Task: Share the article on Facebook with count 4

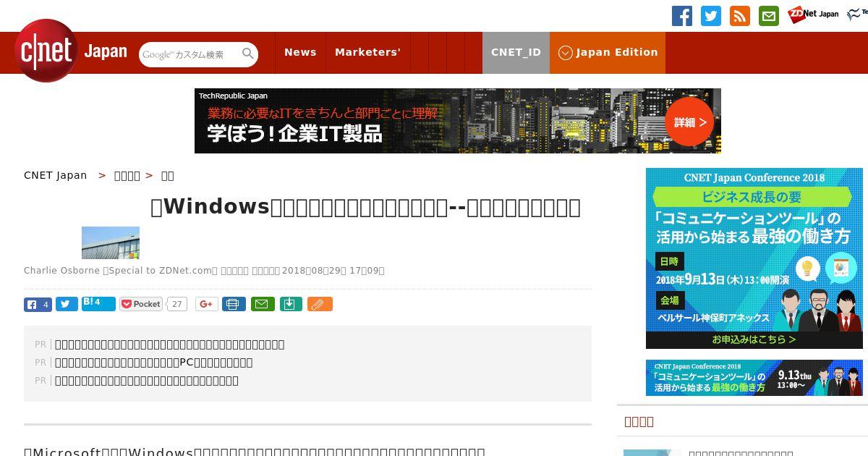Action: [38, 305]
